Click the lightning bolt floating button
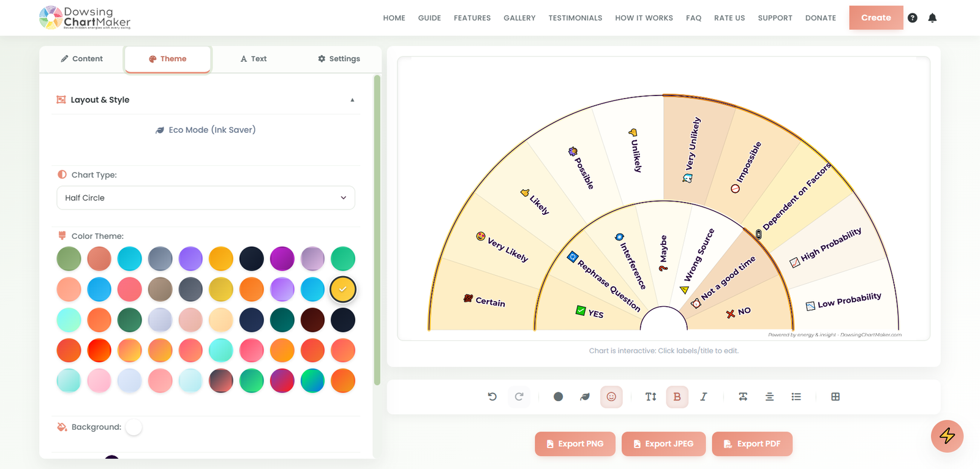 (x=947, y=436)
